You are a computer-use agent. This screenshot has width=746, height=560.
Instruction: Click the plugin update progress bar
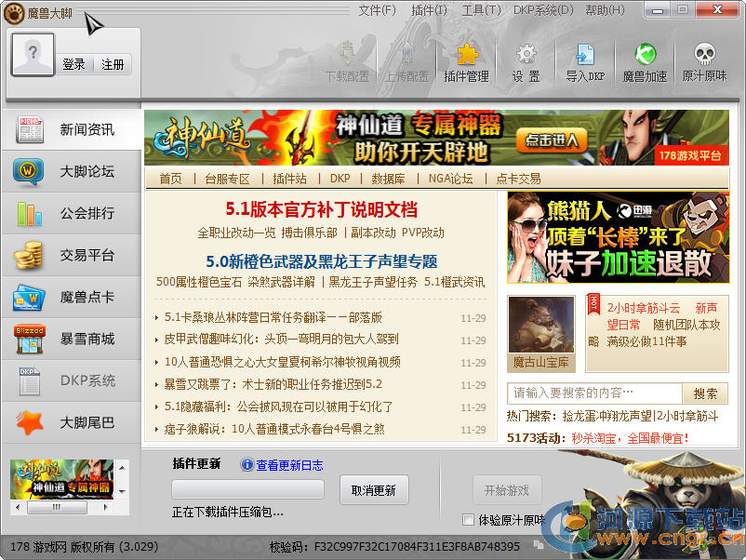pos(247,489)
